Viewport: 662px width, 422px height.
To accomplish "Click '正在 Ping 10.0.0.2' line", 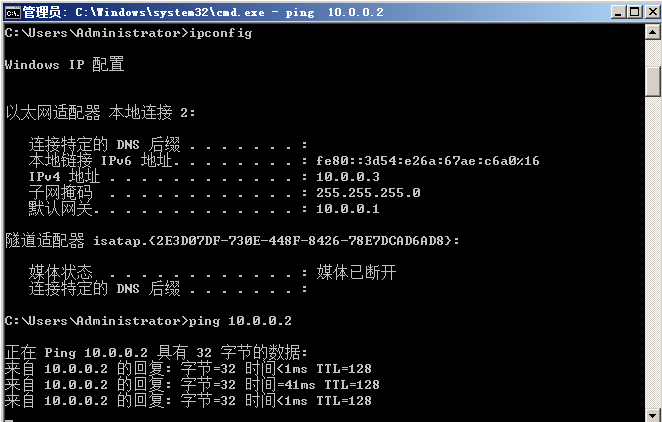I will [x=156, y=352].
